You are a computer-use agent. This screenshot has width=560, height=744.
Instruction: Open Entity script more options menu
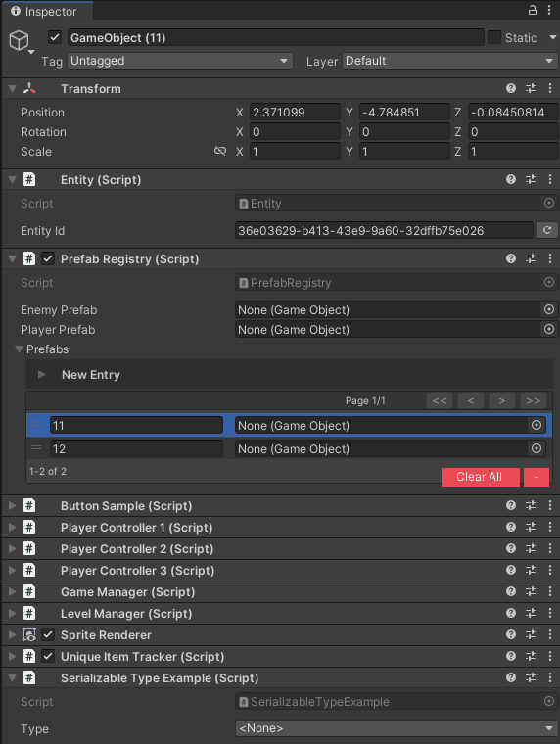[x=549, y=179]
